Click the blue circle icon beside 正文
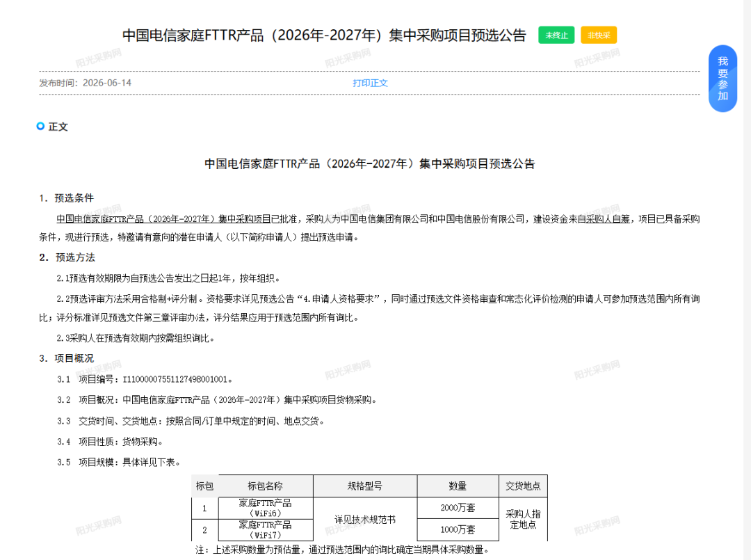This screenshot has width=751, height=560. pyautogui.click(x=41, y=126)
